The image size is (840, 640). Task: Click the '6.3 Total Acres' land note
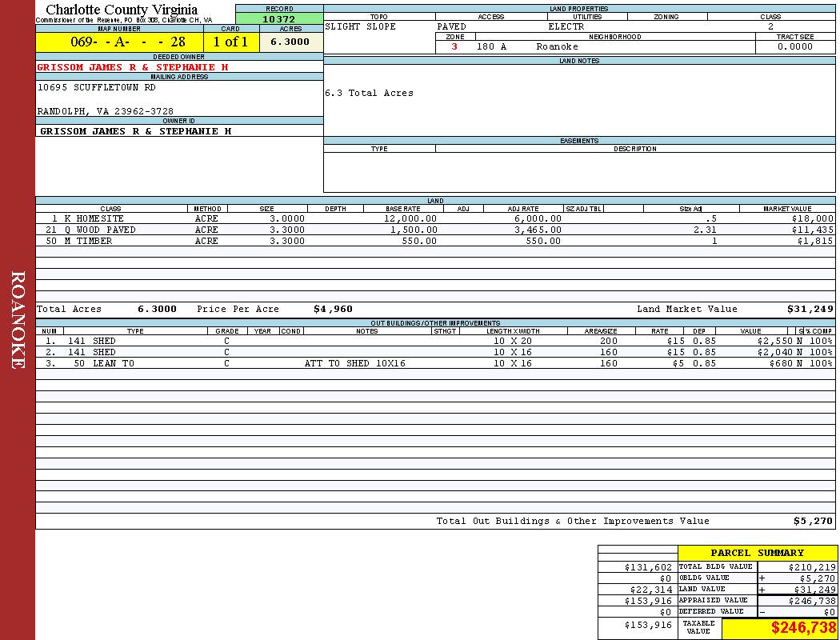pos(369,93)
